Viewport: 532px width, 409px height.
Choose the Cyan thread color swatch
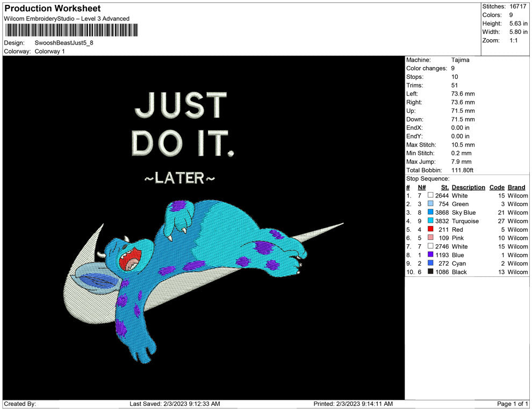(430, 264)
